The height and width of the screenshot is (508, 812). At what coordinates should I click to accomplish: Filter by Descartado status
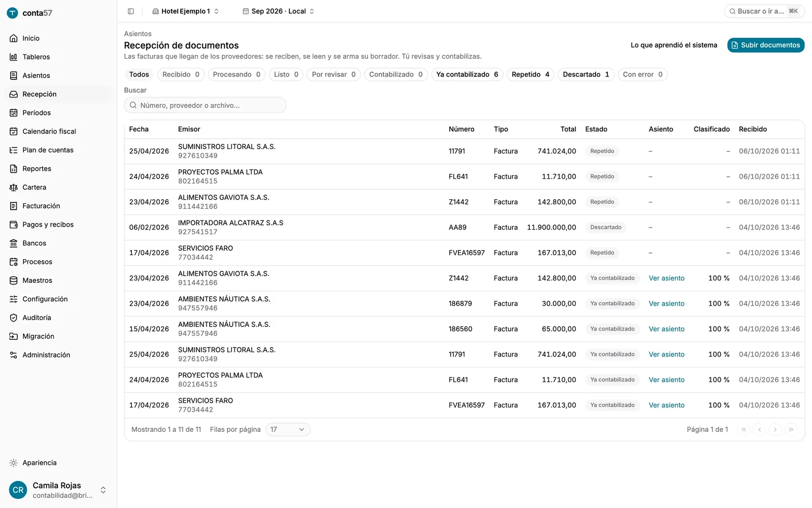tap(586, 75)
